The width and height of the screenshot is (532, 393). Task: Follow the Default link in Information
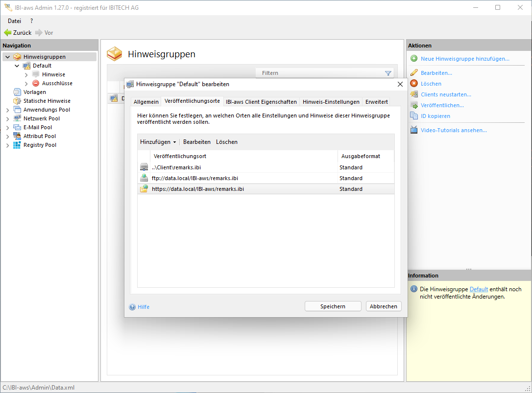(479, 289)
